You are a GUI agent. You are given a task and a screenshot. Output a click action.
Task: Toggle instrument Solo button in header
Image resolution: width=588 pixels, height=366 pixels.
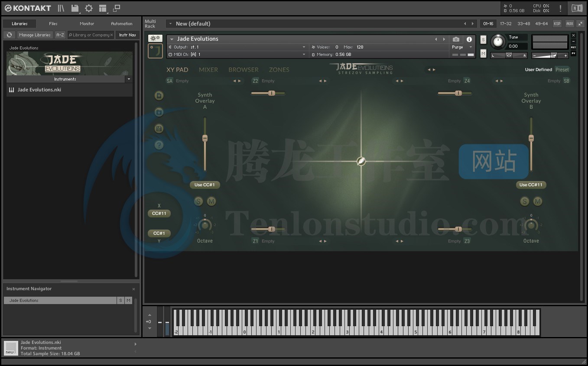tap(484, 40)
